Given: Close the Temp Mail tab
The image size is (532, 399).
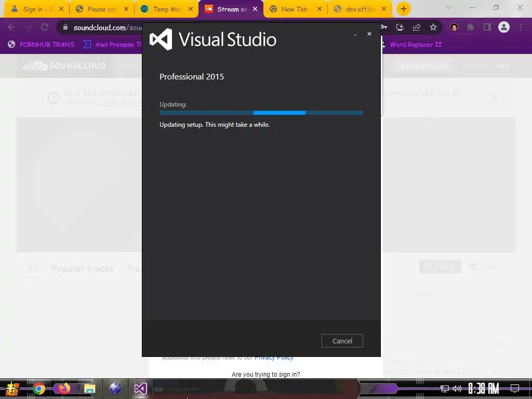Looking at the screenshot, I should pyautogui.click(x=190, y=9).
